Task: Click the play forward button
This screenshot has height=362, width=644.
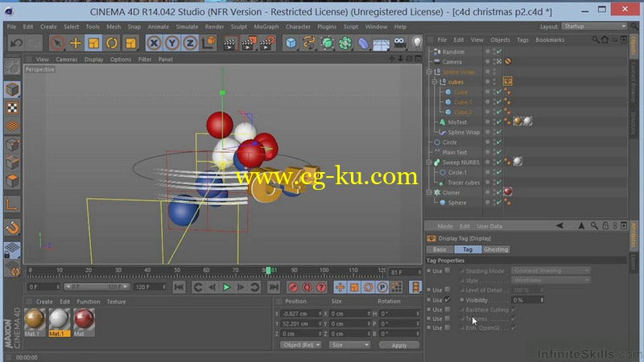Action: coord(226,287)
